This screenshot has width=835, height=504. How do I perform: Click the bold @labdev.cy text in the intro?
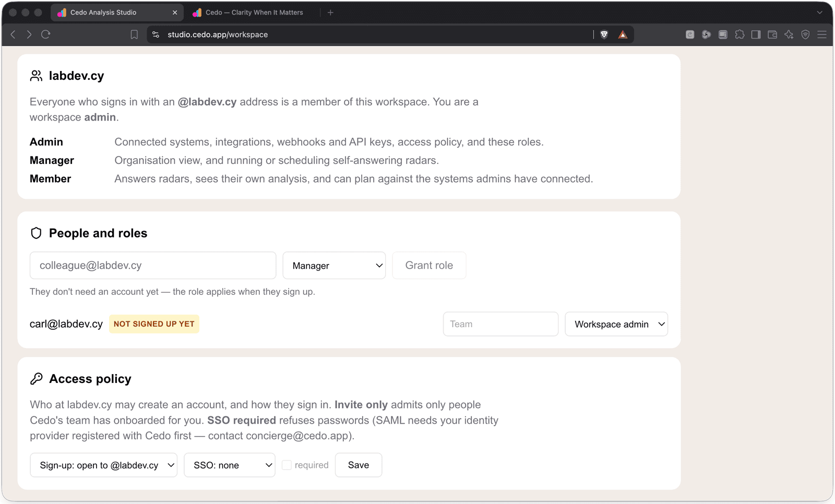tap(207, 102)
